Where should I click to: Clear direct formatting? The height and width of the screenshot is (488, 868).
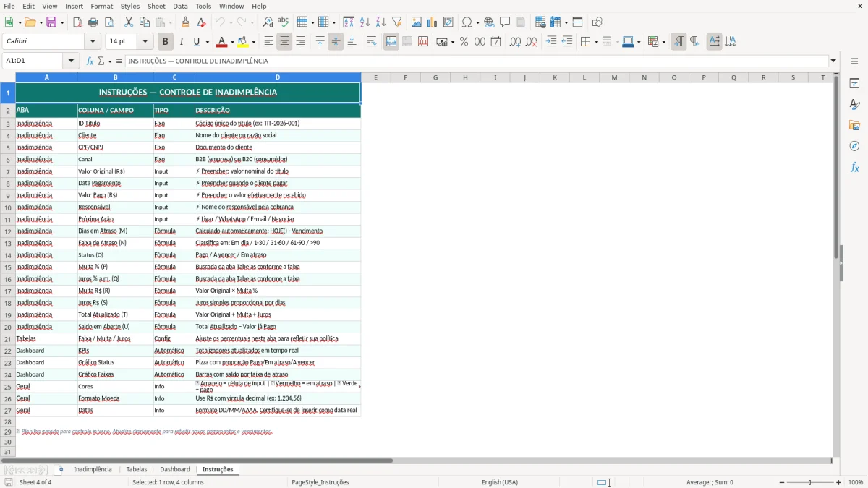[x=201, y=22]
